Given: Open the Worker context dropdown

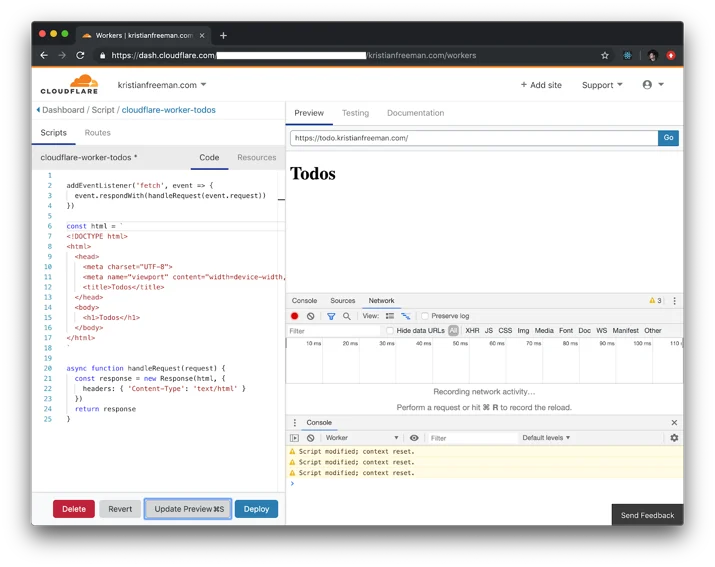Looking at the screenshot, I should [362, 438].
